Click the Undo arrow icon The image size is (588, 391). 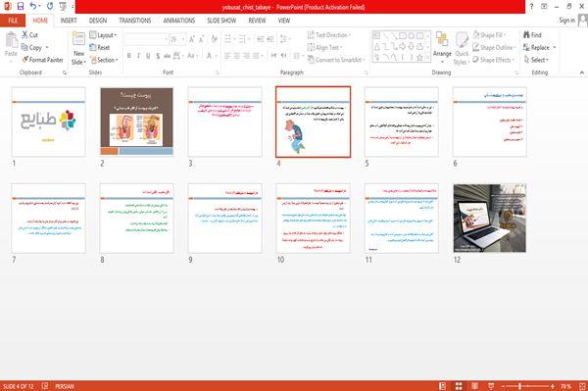[x=33, y=7]
